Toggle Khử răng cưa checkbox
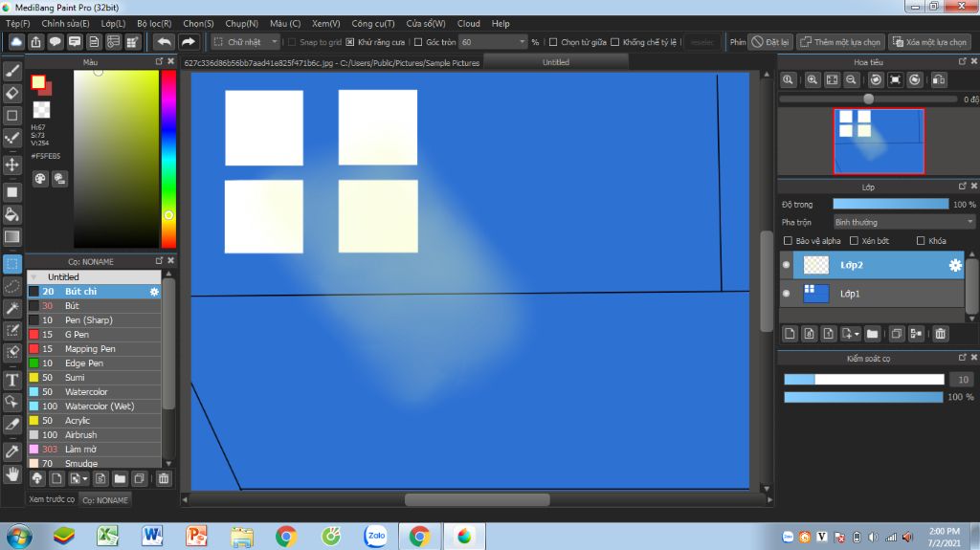Viewport: 980px width, 550px height. pos(350,42)
